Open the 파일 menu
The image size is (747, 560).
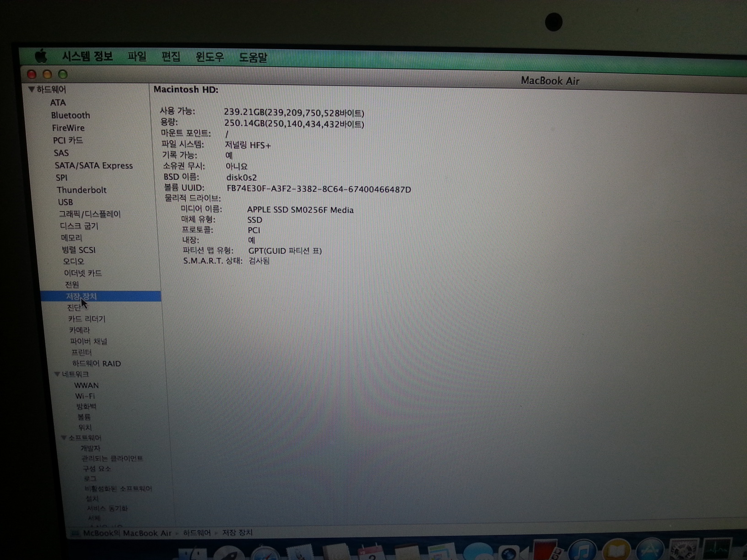(136, 57)
